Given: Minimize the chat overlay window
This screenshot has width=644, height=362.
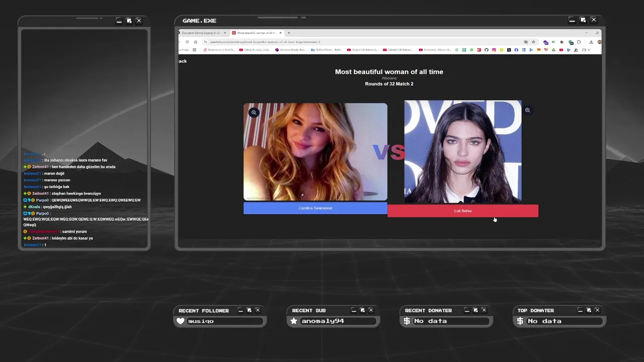Looking at the screenshot, I should [119, 21].
